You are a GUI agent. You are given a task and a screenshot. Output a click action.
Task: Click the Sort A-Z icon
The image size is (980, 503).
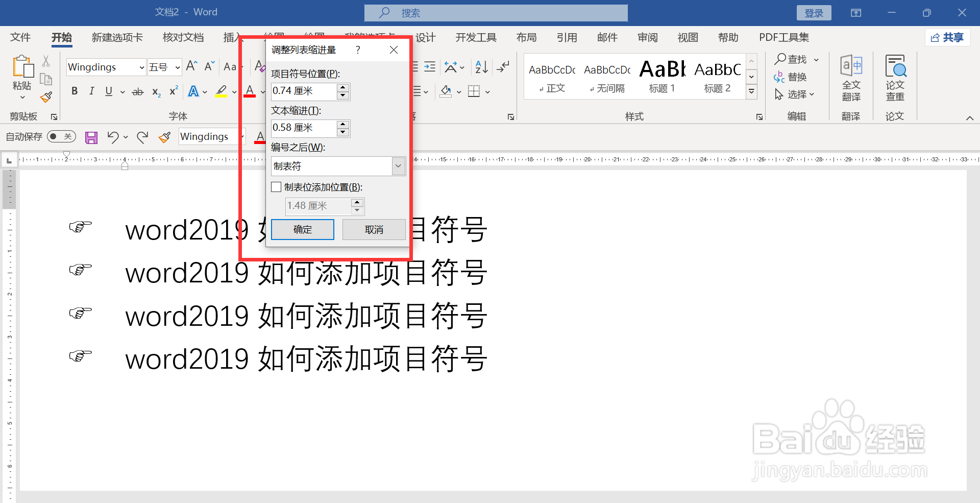pos(481,66)
